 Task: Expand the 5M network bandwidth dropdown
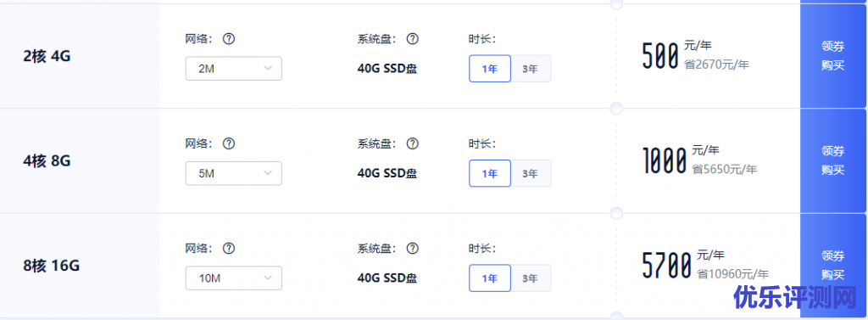pyautogui.click(x=234, y=174)
